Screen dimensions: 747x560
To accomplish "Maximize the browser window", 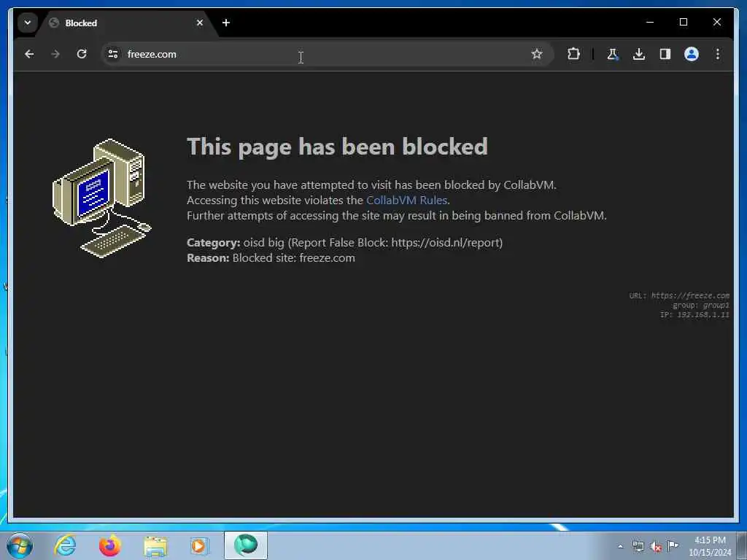I will [x=683, y=22].
